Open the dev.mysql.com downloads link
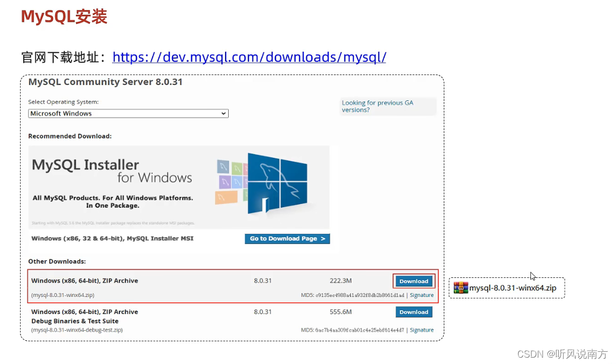Viewport: 616px width, 364px height. [249, 58]
